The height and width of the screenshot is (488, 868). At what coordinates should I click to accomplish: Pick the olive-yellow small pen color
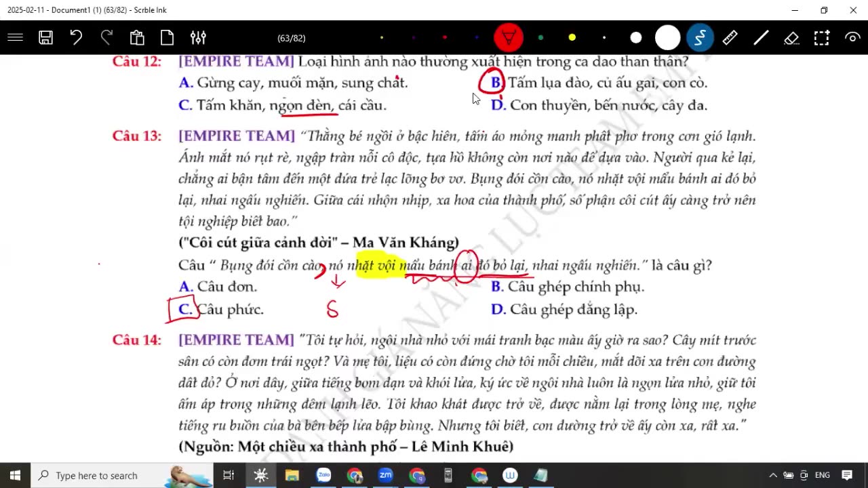coord(382,38)
